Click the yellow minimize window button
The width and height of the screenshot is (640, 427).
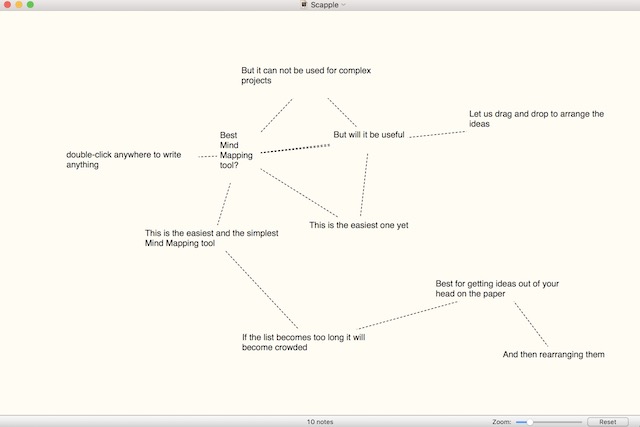click(19, 4)
